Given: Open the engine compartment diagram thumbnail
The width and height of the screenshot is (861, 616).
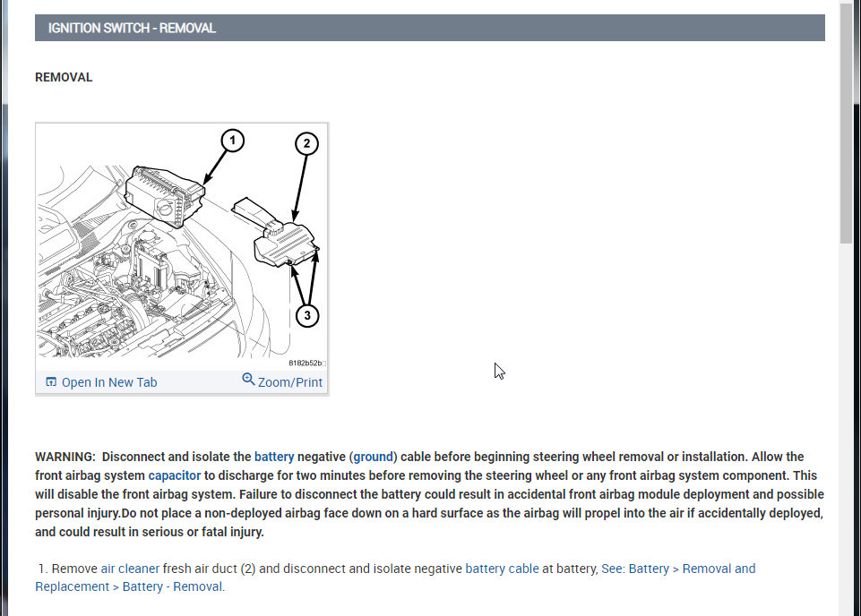Looking at the screenshot, I should [x=182, y=245].
